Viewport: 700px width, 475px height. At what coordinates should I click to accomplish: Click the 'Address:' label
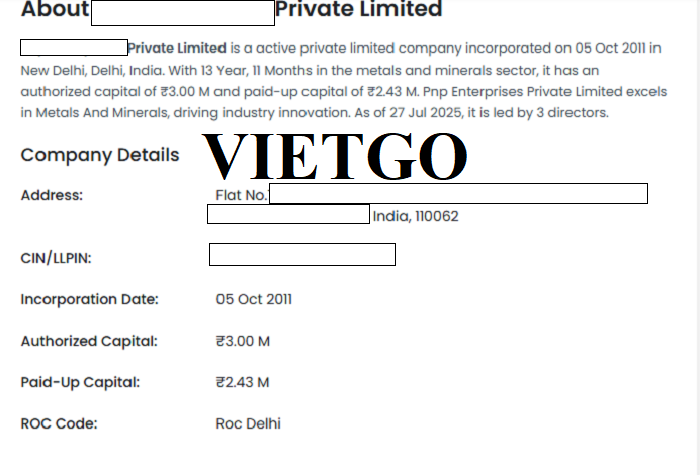tap(52, 195)
